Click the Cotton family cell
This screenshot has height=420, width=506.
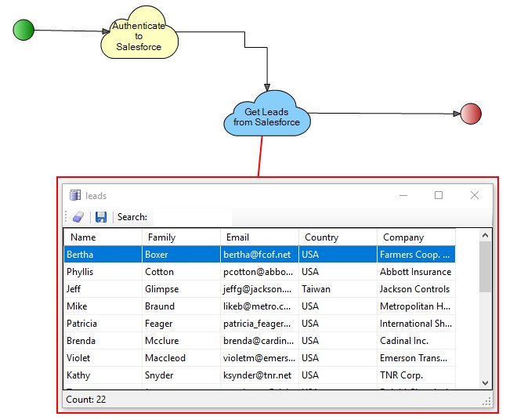pos(182,272)
